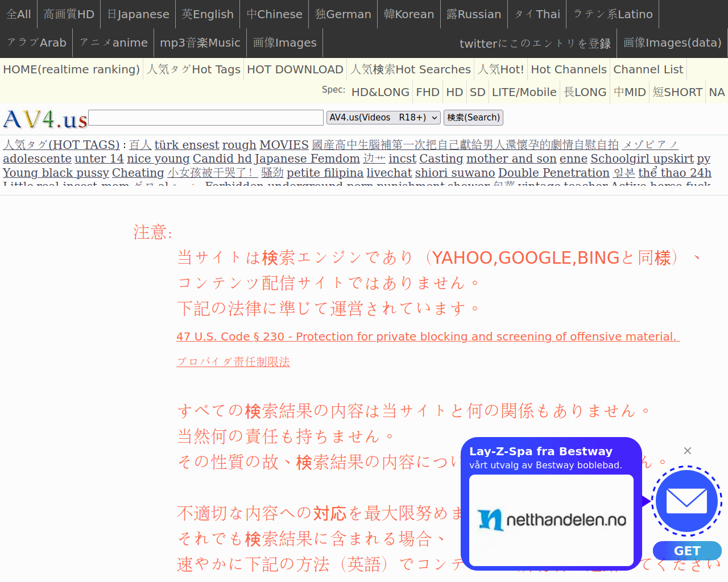Image resolution: width=728 pixels, height=582 pixels.
Task: Click the blue envelope mail icon
Action: click(x=686, y=501)
